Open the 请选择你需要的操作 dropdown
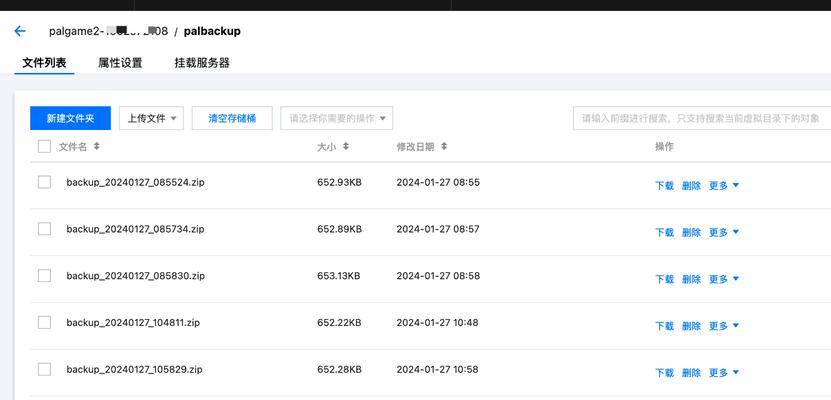 click(x=337, y=118)
